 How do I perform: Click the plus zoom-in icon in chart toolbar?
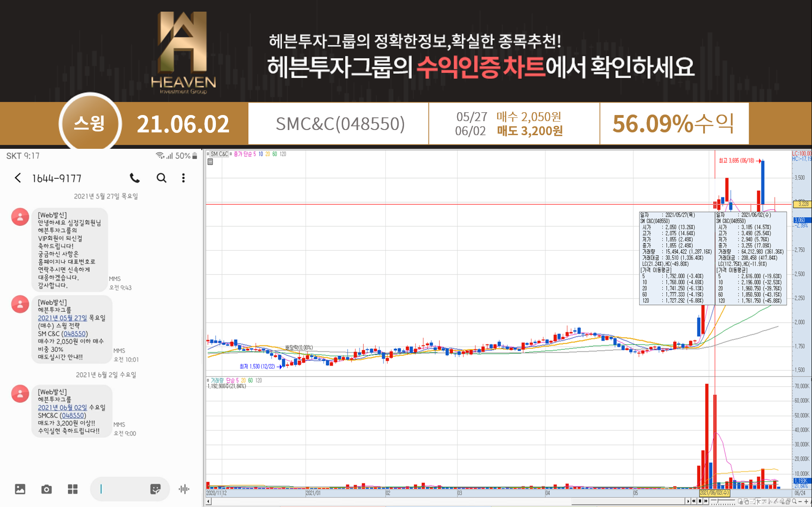click(x=806, y=502)
